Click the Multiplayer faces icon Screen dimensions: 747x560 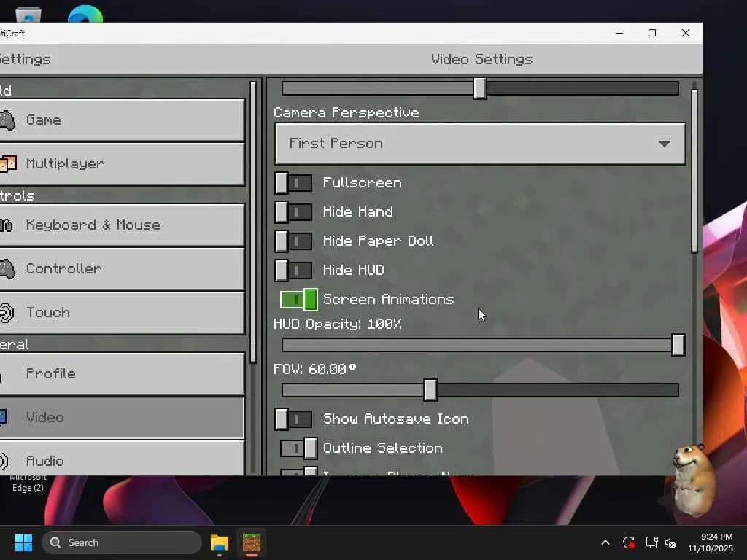[x=8, y=164]
